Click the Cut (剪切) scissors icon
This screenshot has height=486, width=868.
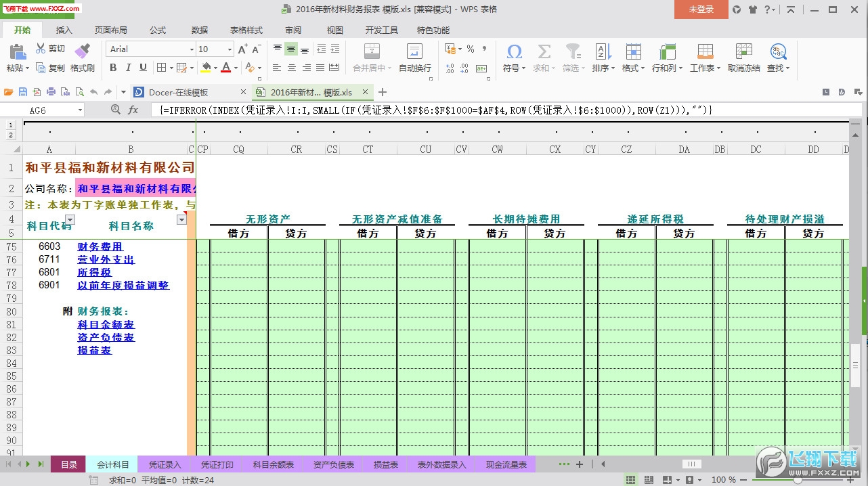coord(41,49)
